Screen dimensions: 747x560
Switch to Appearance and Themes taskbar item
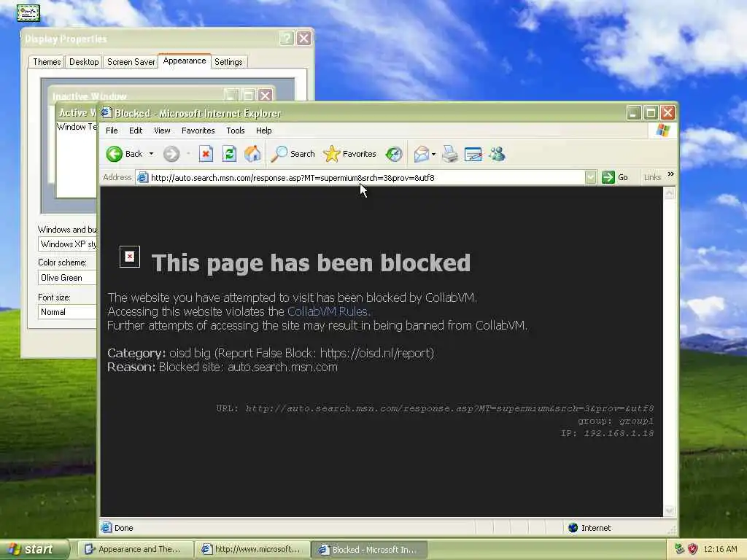135,550
